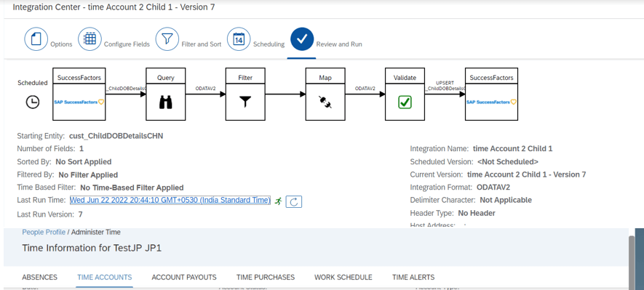
Task: Open the Configure Fields step icon
Action: pos(90,39)
